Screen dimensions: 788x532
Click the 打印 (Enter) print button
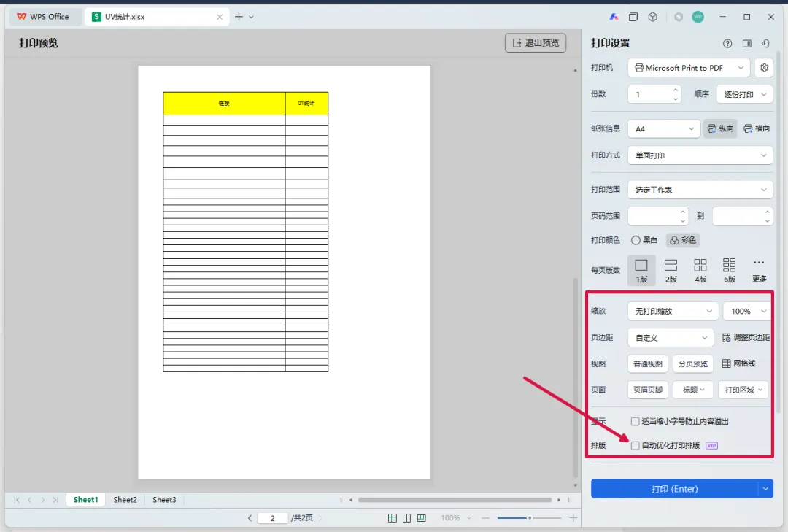coord(674,489)
